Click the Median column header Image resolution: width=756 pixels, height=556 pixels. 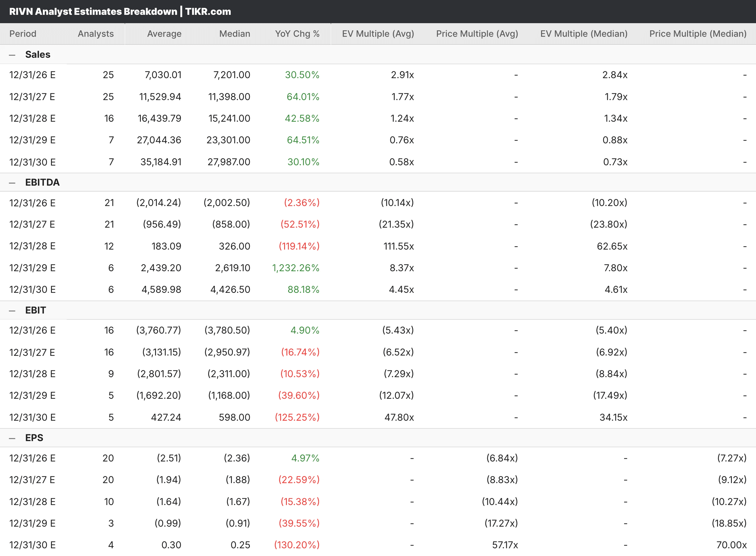click(x=234, y=34)
